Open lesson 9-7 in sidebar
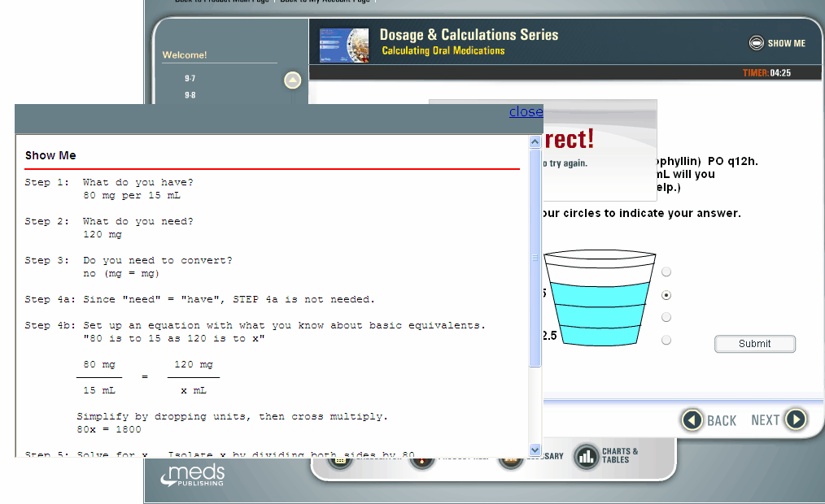 (x=190, y=78)
